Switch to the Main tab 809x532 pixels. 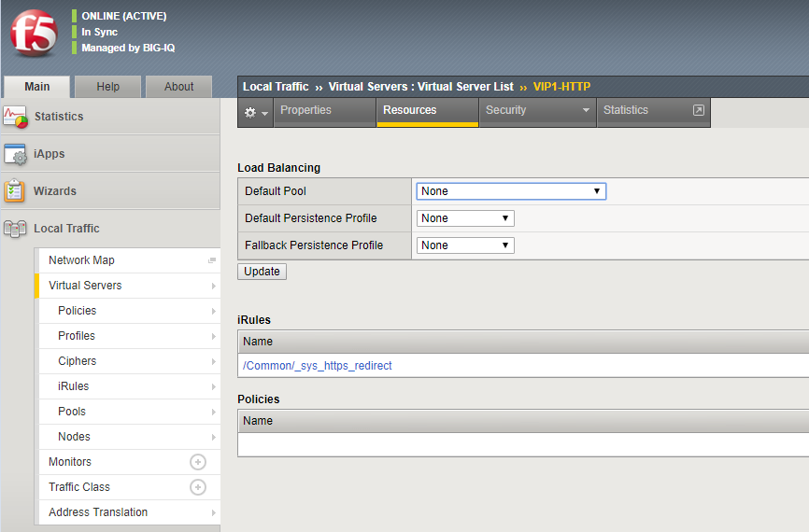point(37,87)
